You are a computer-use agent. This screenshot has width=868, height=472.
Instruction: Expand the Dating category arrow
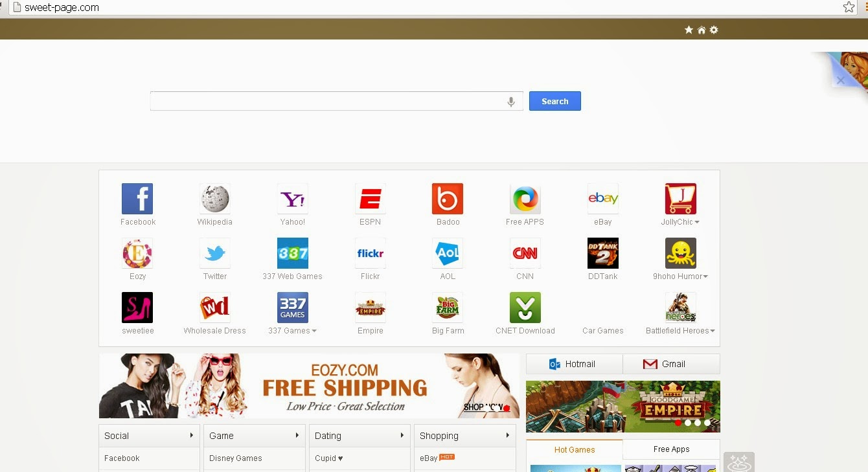click(402, 435)
